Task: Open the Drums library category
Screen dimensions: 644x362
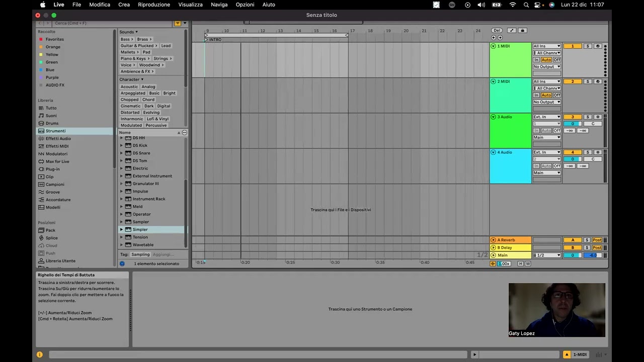Action: [x=52, y=123]
